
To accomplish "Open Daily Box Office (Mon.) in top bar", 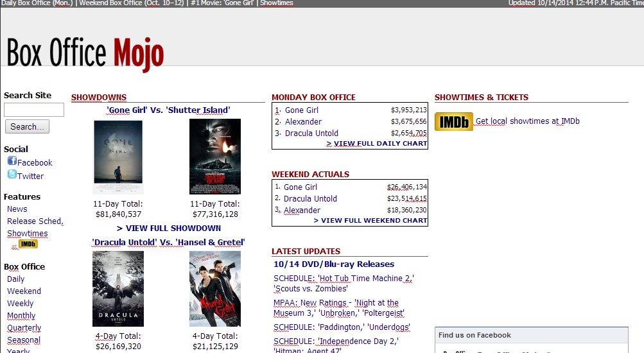I will [x=37, y=3].
